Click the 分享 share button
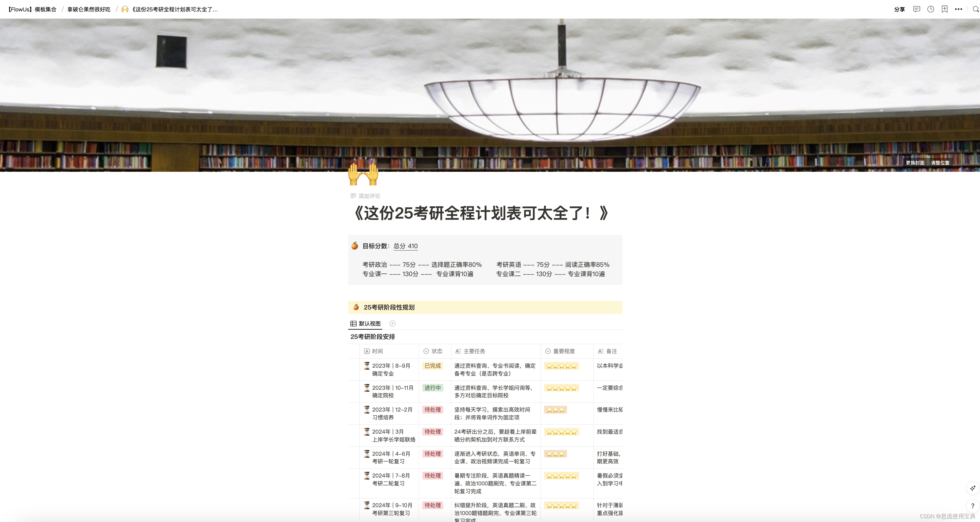 (x=899, y=9)
